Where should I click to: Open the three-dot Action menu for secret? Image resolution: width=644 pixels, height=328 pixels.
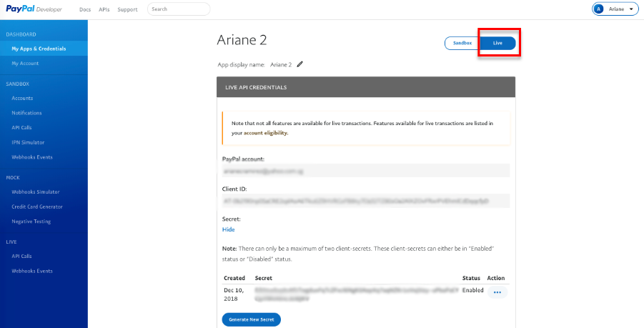click(x=497, y=292)
